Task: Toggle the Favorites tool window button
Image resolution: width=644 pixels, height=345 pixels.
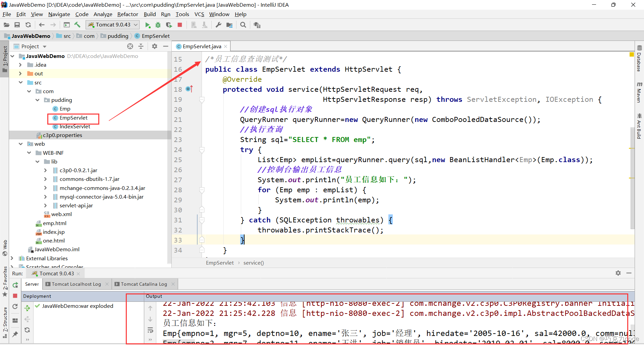Action: pos(5,281)
